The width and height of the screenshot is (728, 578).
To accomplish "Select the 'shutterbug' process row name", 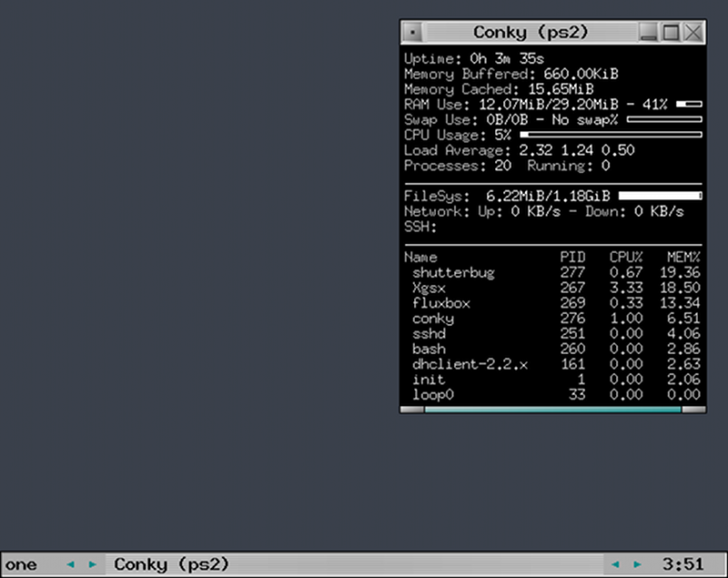I will [453, 272].
